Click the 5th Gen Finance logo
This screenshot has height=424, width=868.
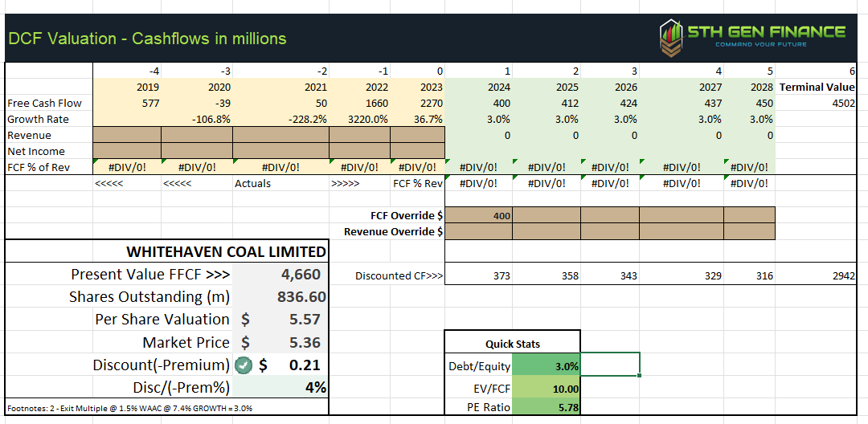[753, 38]
